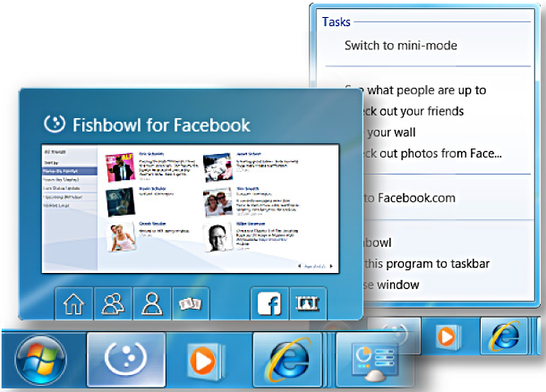Click the Fishbowl icon on front taskbar
The width and height of the screenshot is (546, 392).
(126, 360)
